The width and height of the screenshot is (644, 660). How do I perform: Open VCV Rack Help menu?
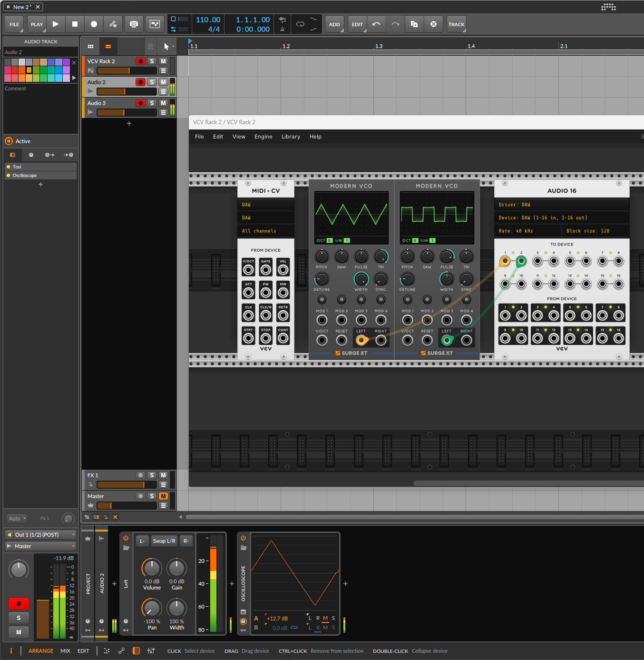coord(315,137)
